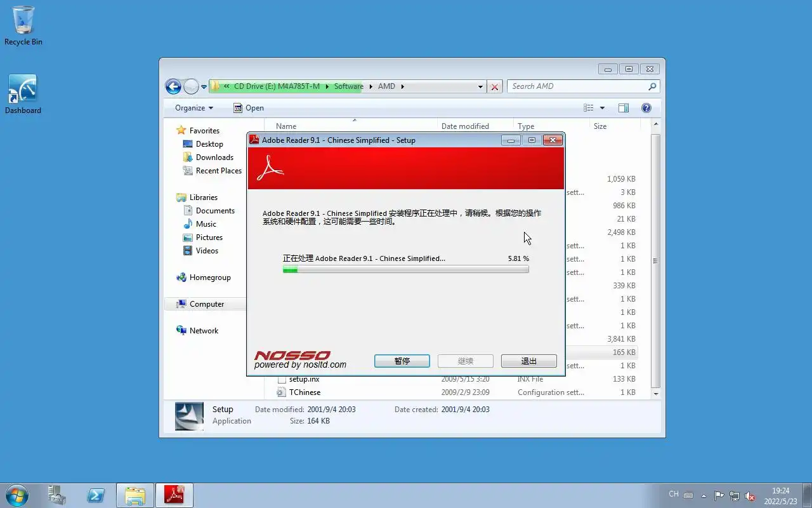Viewport: 812px width, 508px height.
Task: Expand the view options dropdown arrow
Action: pyautogui.click(x=602, y=108)
